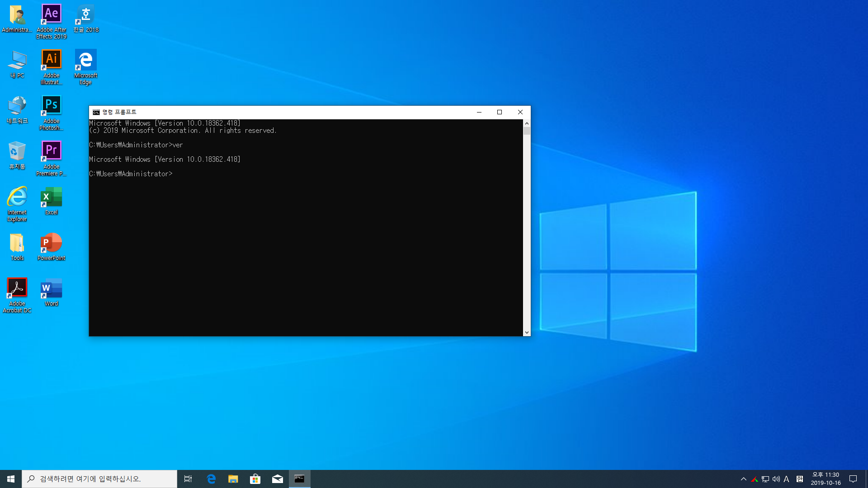Click the console scrollbar down arrow
Image resolution: width=868 pixels, height=488 pixels.
tap(527, 332)
